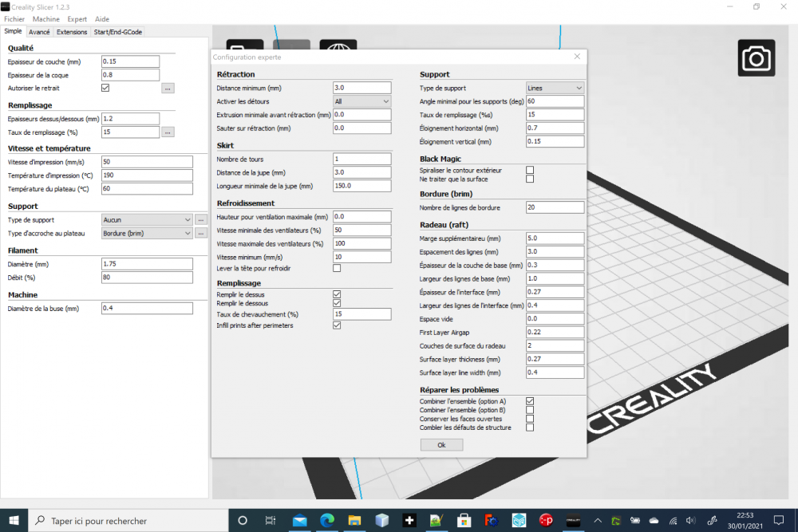Open File Explorer from taskbar

click(x=354, y=520)
